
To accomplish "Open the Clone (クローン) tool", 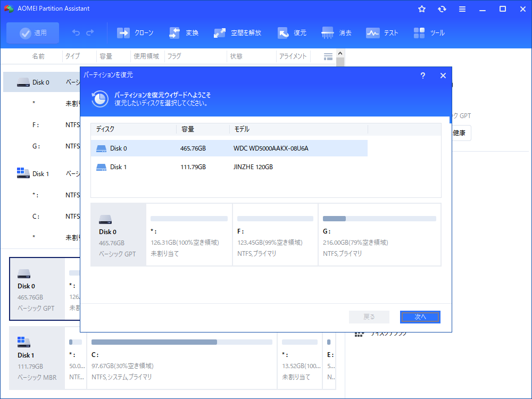I will point(135,33).
